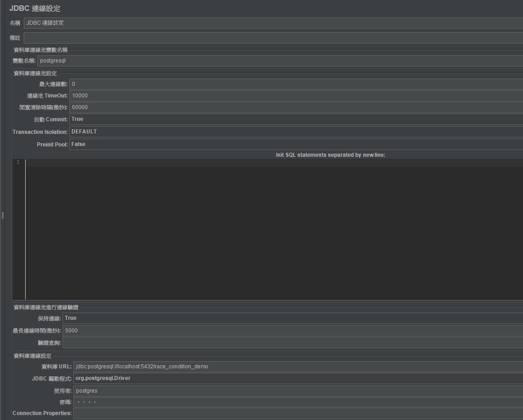Focus the 密碼 password field
The height and width of the screenshot is (420, 523).
point(297,402)
